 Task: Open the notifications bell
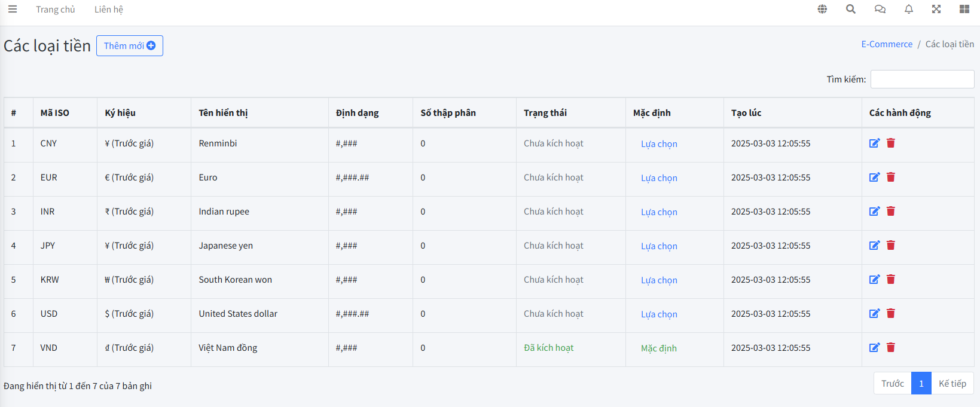[x=908, y=9]
